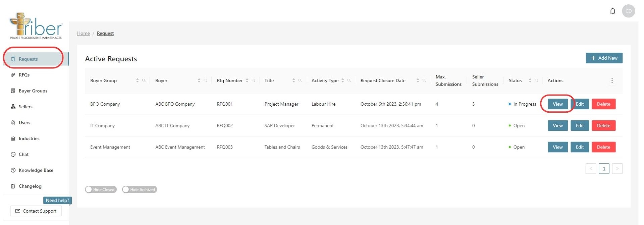
Task: Open RFQs in the sidebar
Action: 36,75
